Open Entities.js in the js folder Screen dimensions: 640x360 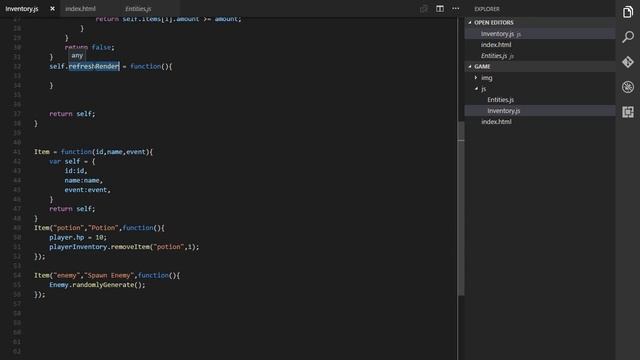click(x=540, y=100)
